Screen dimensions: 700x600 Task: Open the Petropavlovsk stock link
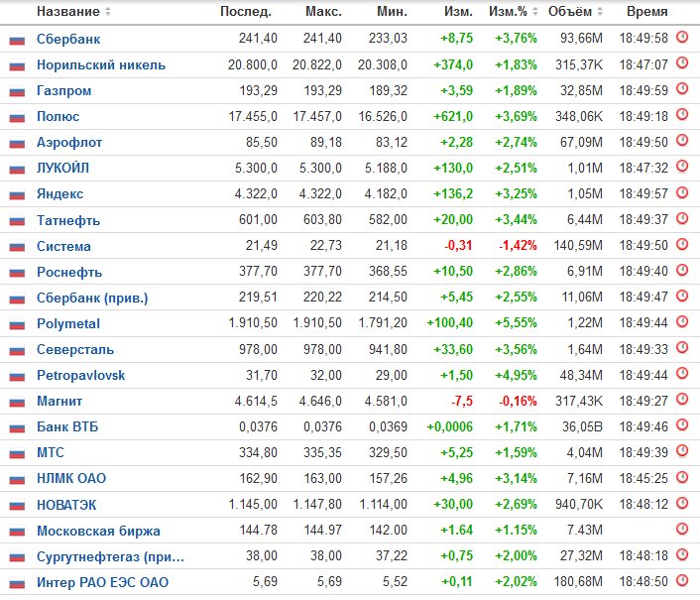(80, 376)
